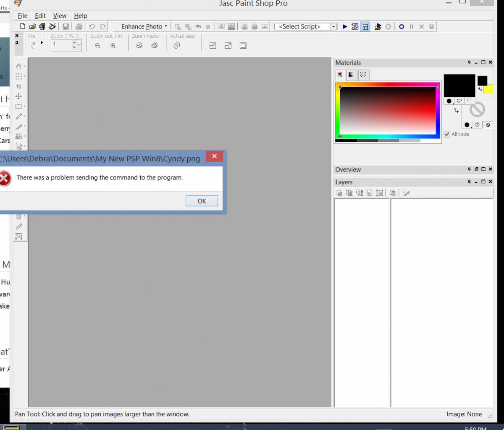504x430 pixels.
Task: Open the Browse icon in the toolbar
Action: (42, 26)
